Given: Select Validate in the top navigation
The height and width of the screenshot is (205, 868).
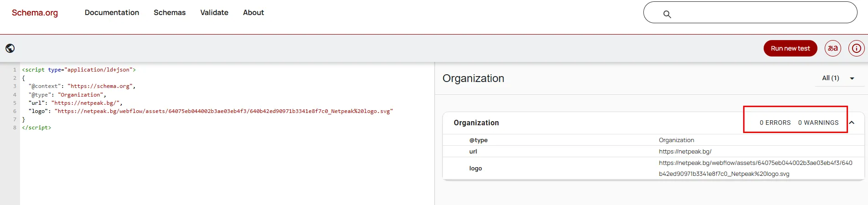Looking at the screenshot, I should pyautogui.click(x=214, y=13).
